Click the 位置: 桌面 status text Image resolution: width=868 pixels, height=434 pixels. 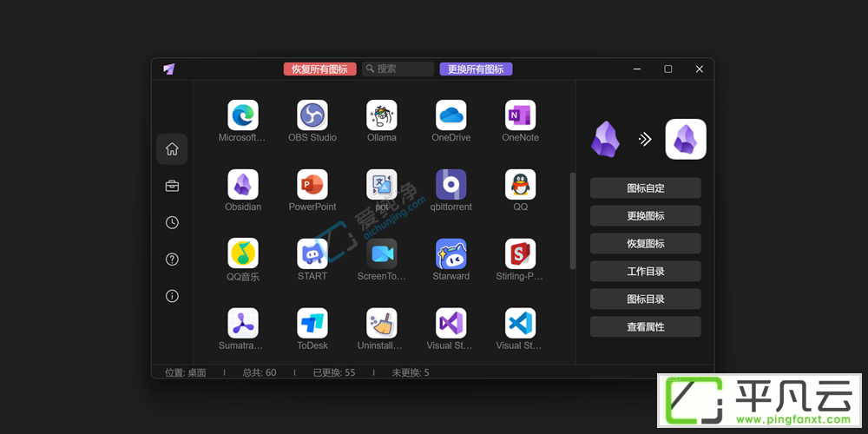point(186,372)
